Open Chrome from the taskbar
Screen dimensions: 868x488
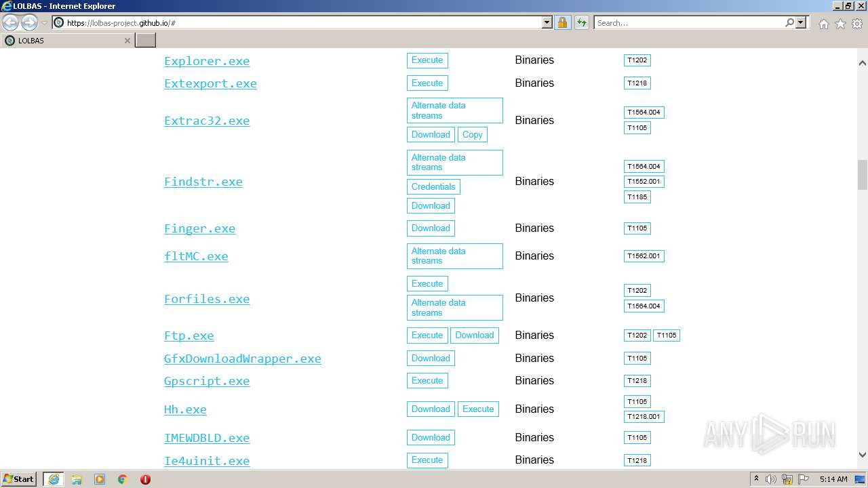[x=123, y=479]
